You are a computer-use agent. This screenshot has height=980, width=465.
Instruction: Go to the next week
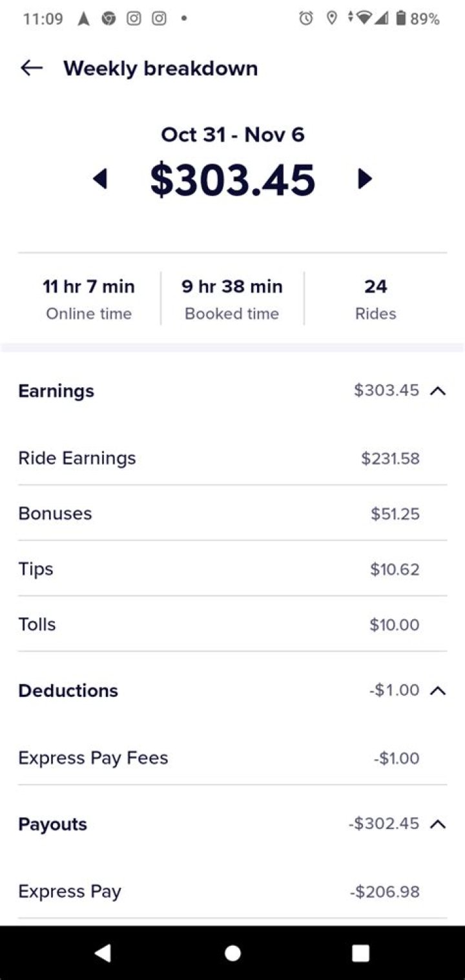[x=365, y=179]
